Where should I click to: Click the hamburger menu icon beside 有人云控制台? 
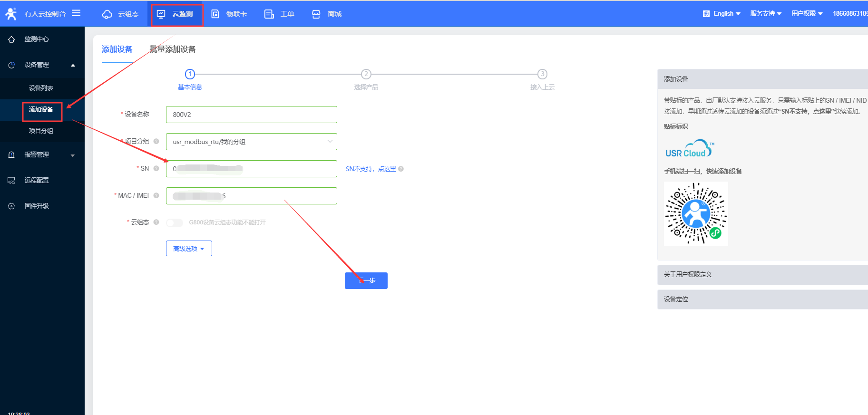pyautogui.click(x=76, y=13)
